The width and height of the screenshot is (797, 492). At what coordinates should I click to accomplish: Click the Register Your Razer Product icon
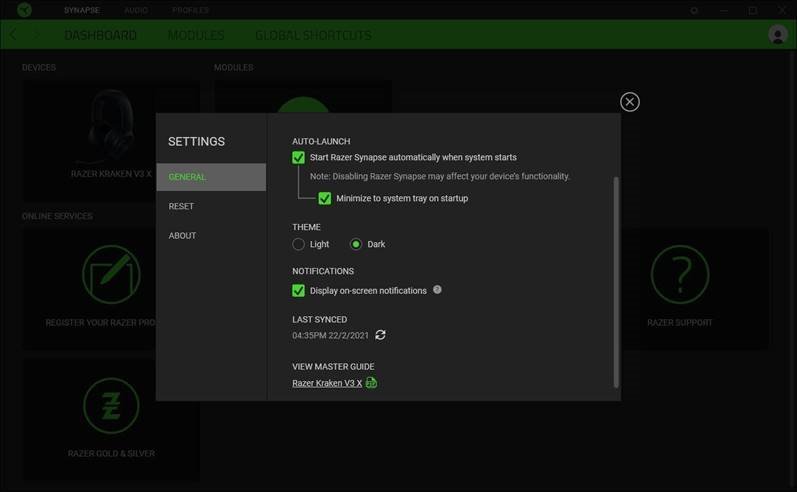coord(111,274)
